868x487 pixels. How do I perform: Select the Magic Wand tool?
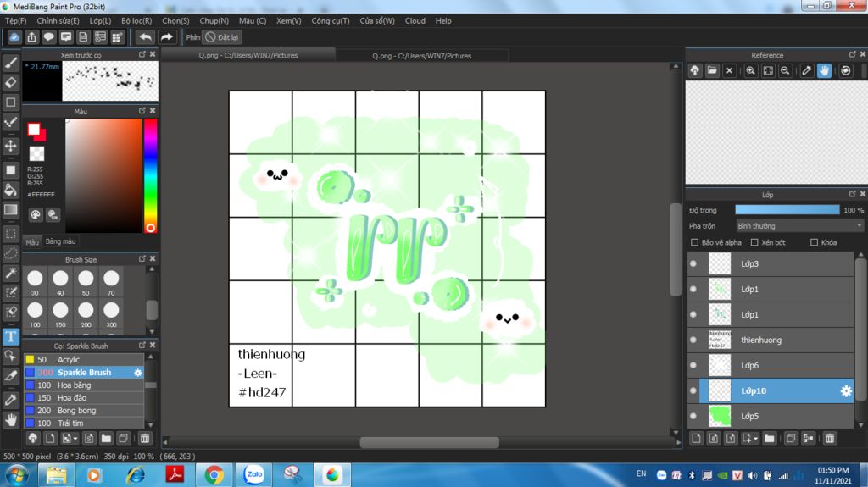(10, 273)
